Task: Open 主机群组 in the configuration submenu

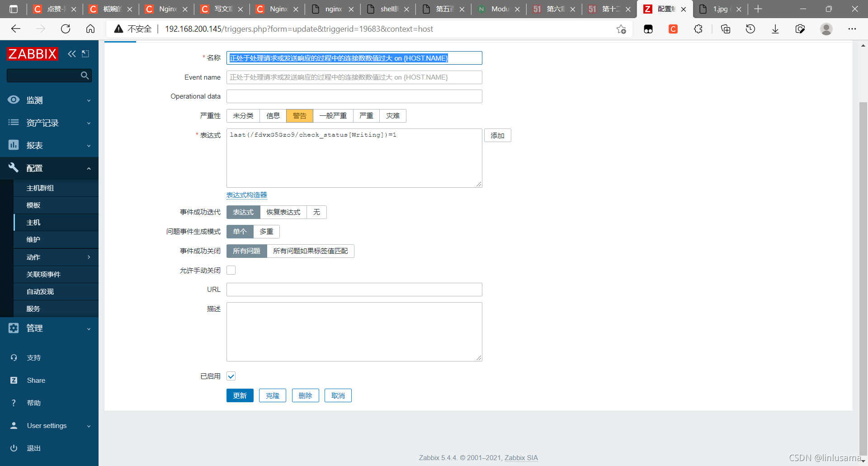Action: point(40,188)
